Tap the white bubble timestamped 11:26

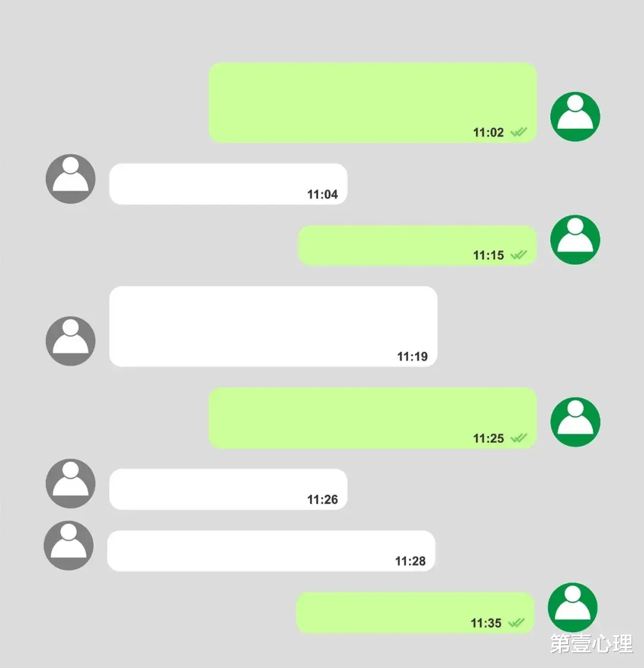[228, 489]
